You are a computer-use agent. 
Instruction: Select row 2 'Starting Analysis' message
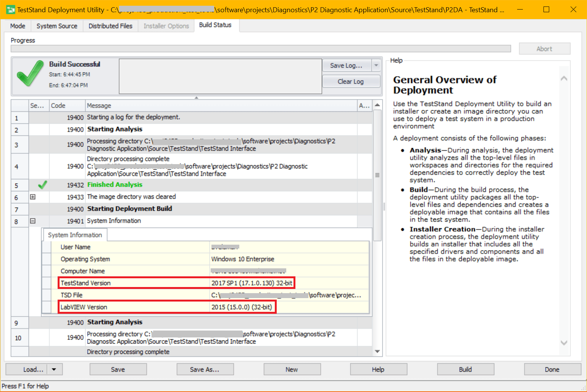click(x=115, y=129)
